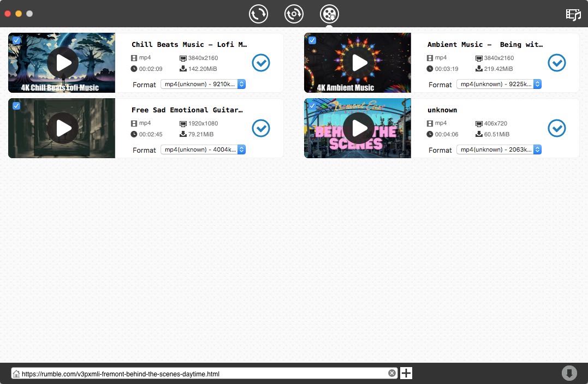
Task: Play the 4K Ambient Music video preview
Action: [x=359, y=63]
